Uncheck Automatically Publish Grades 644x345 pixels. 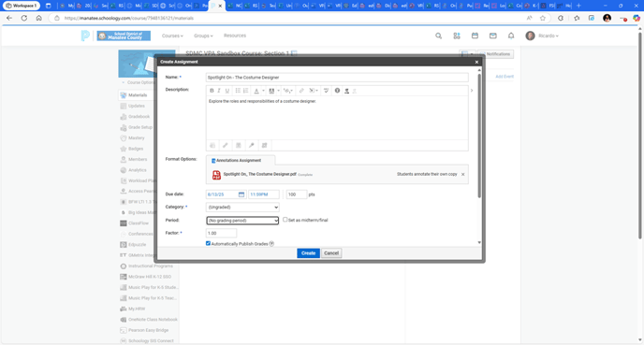208,243
